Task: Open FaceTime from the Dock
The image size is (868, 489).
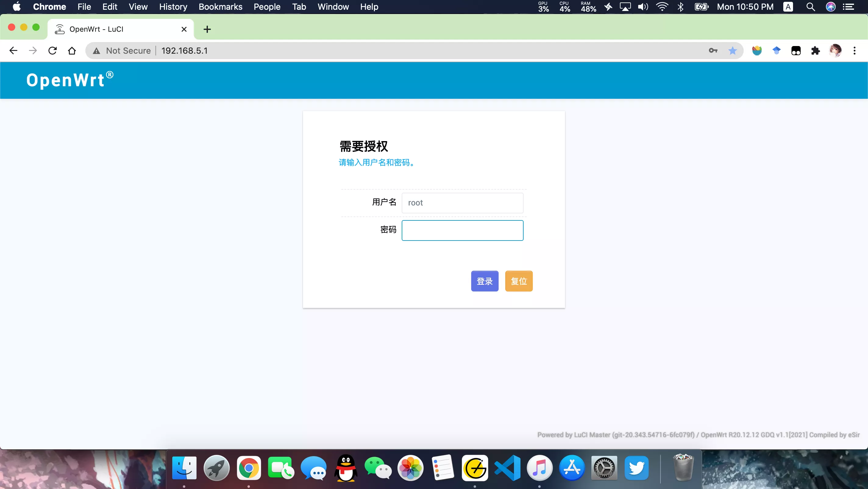Action: (281, 468)
